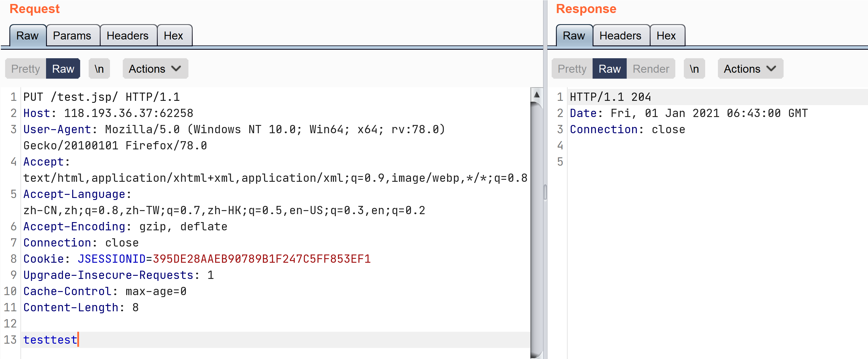Open request Params tab
The image size is (868, 359).
coord(72,36)
